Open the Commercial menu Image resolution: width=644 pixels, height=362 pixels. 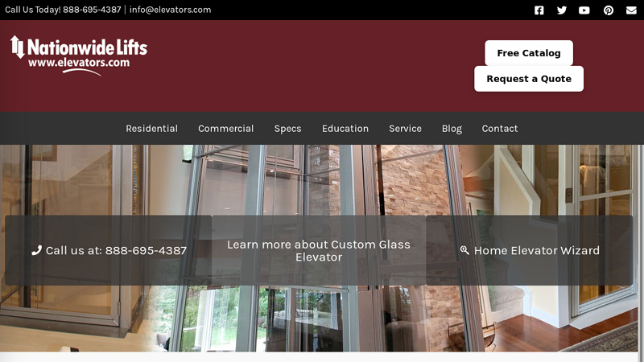click(x=226, y=129)
